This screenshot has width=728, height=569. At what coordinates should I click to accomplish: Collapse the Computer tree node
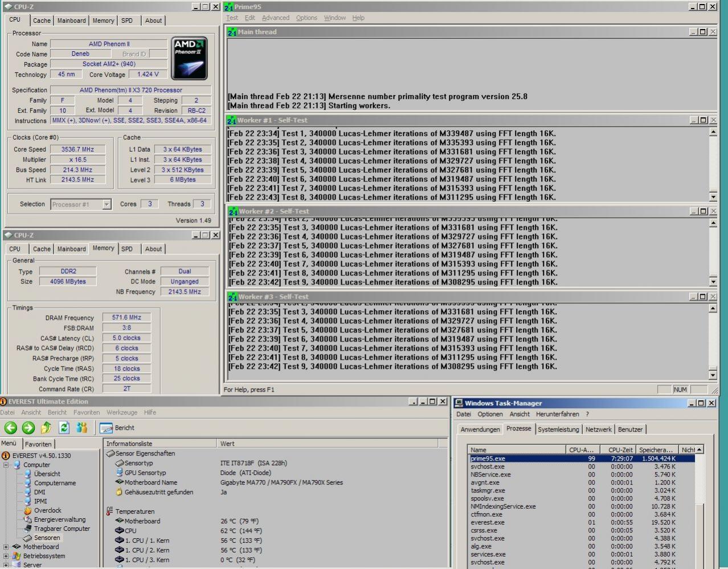point(6,465)
